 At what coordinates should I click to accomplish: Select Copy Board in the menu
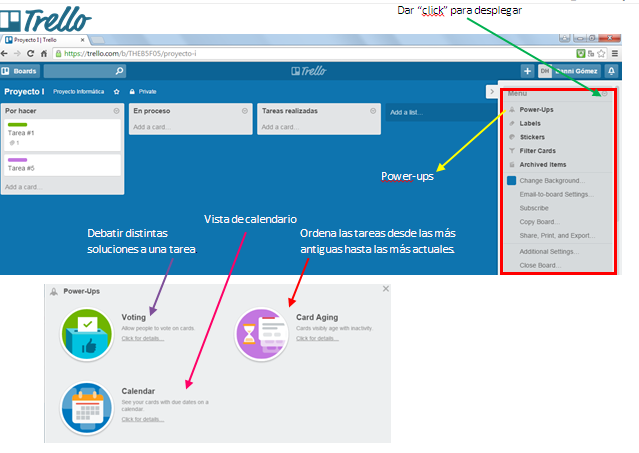click(539, 222)
